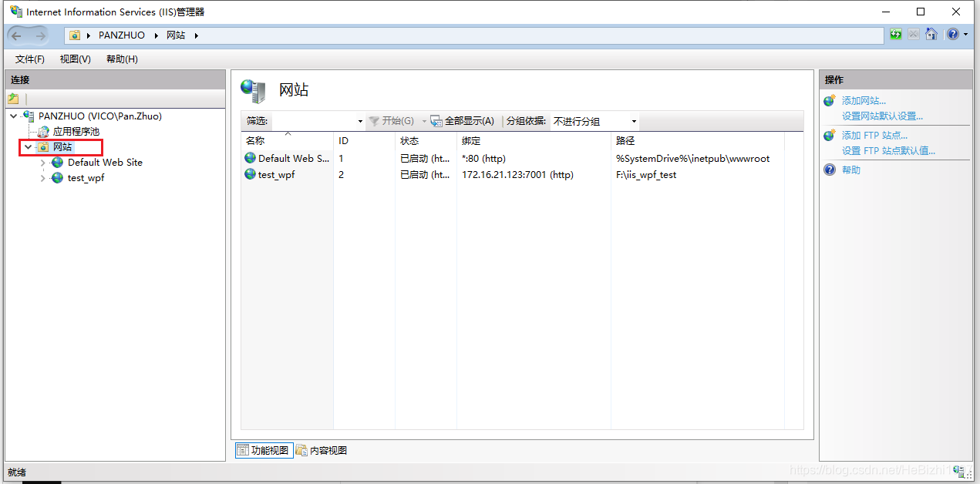Select test_wpf in the connections tree
The width and height of the screenshot is (980, 484).
[x=86, y=178]
